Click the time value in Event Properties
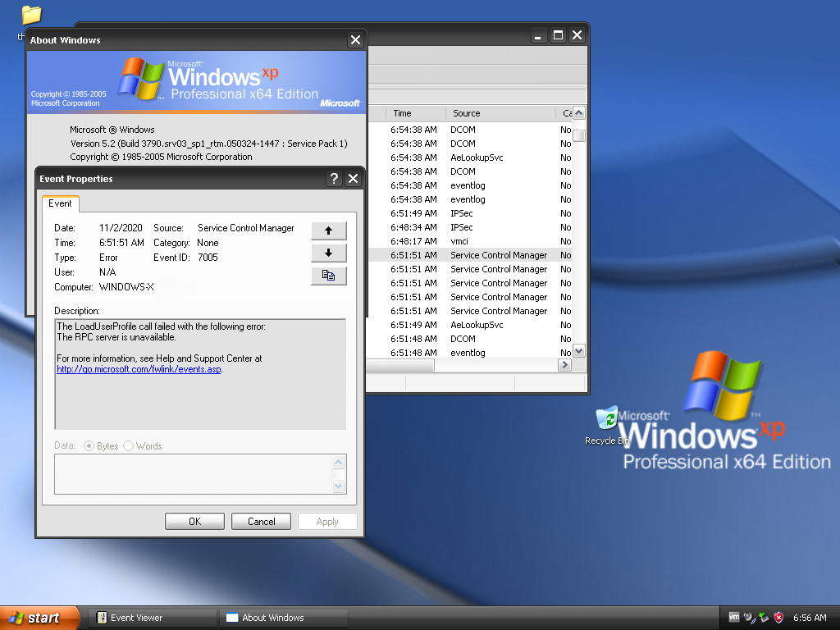The height and width of the screenshot is (630, 840). (121, 243)
